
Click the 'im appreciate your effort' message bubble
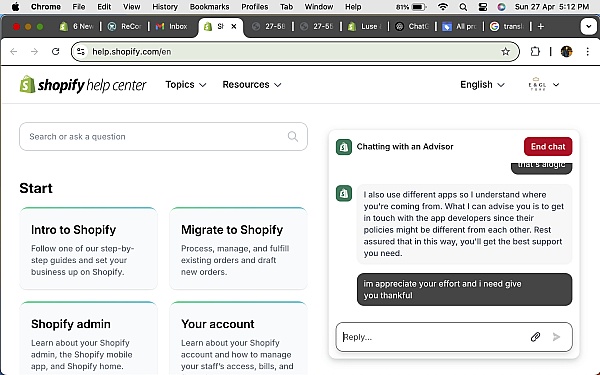(464, 289)
